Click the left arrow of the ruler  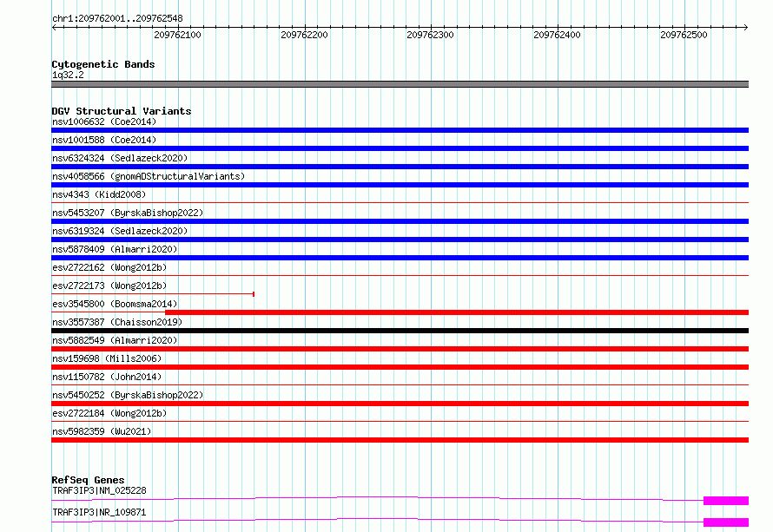[x=54, y=28]
